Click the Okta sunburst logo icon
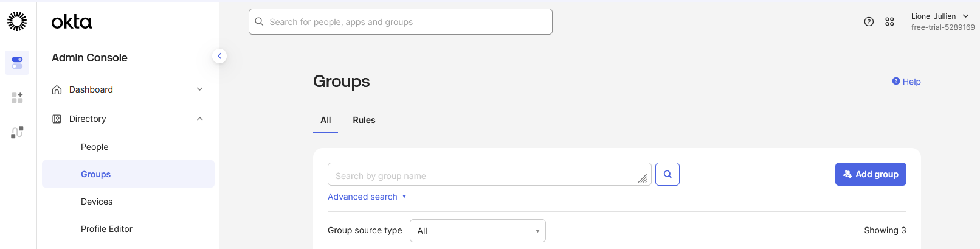 [17, 21]
